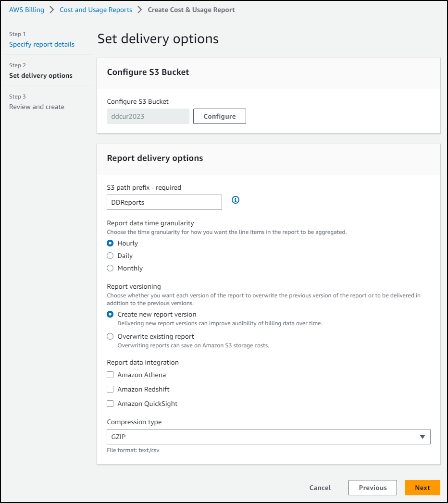Screen dimensions: 448x503
Task: Check the Amazon Redshift box
Action: pyautogui.click(x=110, y=389)
